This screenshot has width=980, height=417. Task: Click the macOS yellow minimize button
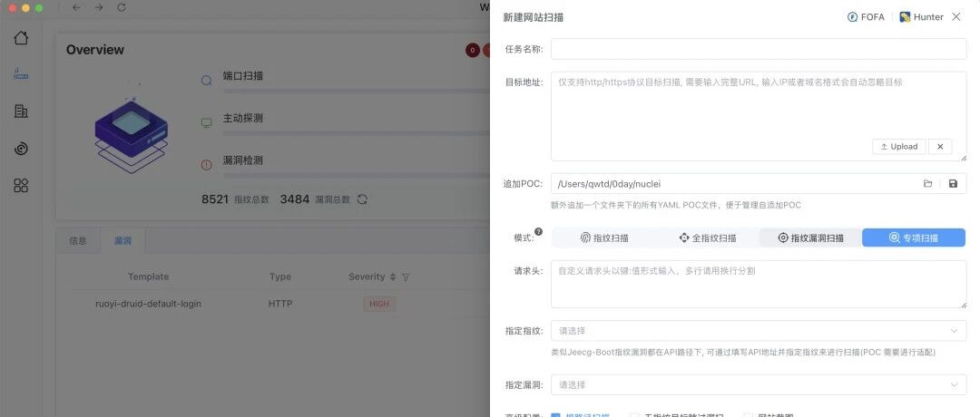(x=25, y=7)
